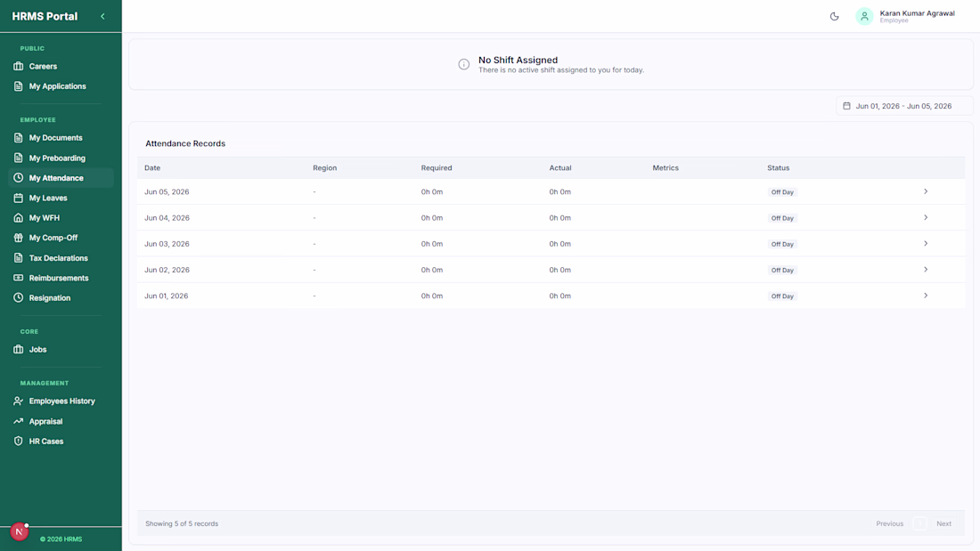Go to My WFH page
Viewport: 980px width, 551px height.
pyautogui.click(x=61, y=218)
